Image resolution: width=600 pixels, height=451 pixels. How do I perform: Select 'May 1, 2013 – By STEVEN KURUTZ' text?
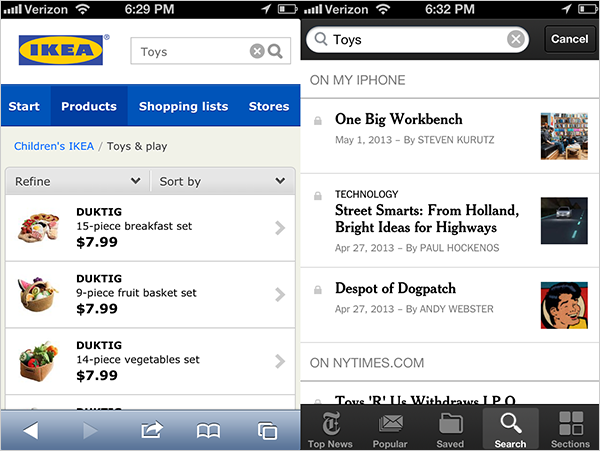(415, 140)
